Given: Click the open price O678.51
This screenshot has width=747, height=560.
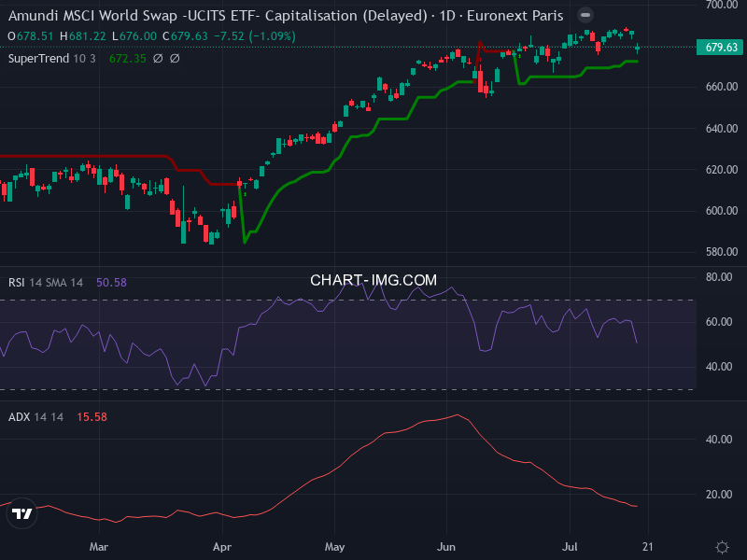Looking at the screenshot, I should (31, 36).
